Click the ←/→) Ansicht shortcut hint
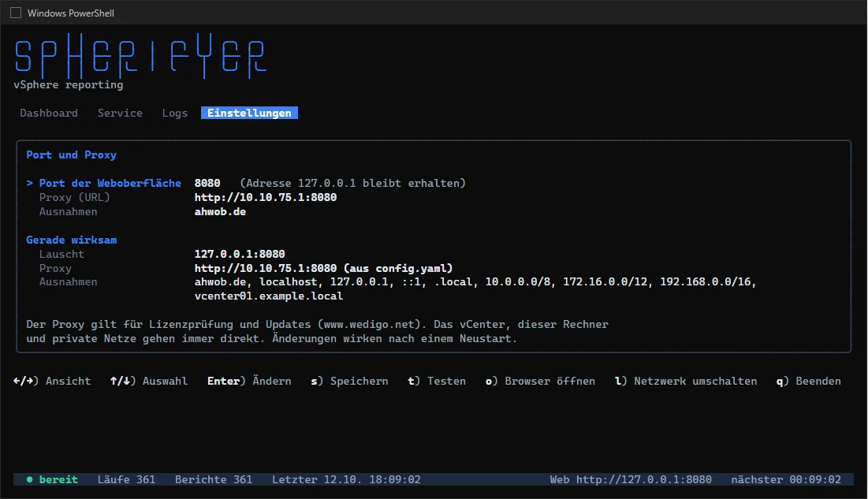Screen dimensions: 868x499 (x=52, y=381)
